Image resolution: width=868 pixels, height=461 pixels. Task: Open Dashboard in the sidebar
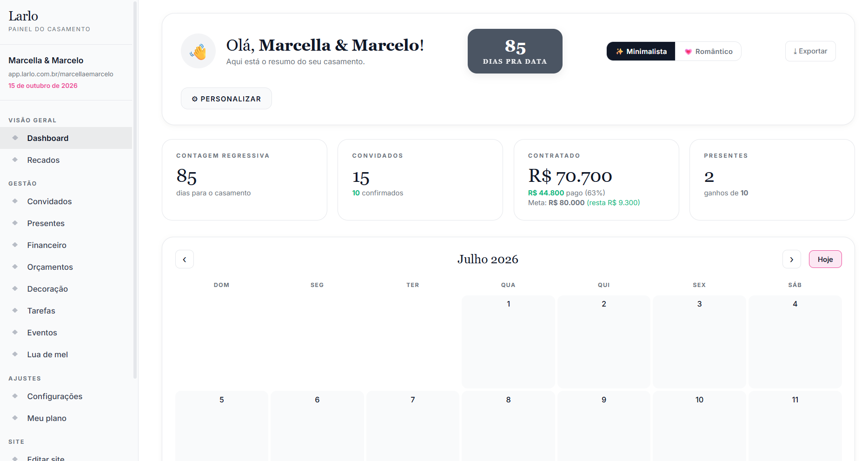66,138
